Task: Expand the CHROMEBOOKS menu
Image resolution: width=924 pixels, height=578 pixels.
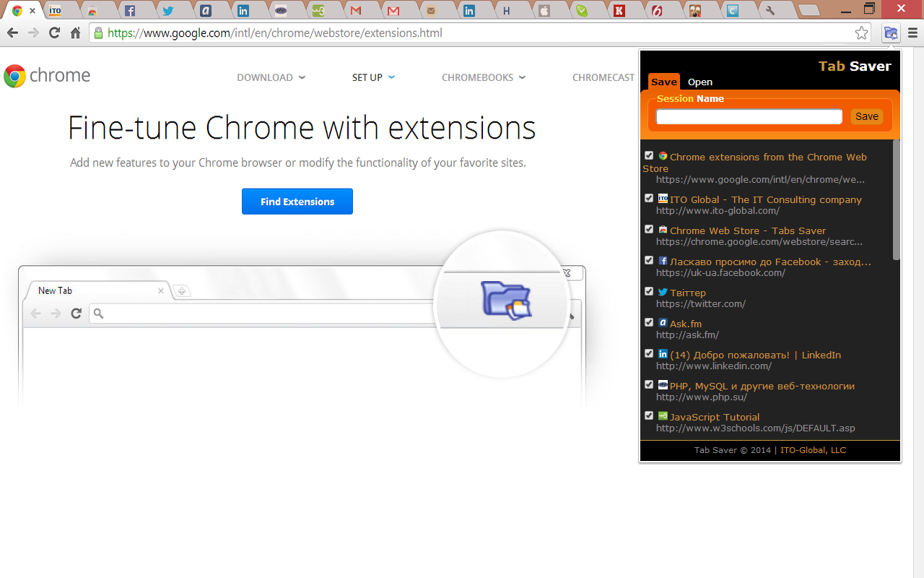Action: coord(484,77)
